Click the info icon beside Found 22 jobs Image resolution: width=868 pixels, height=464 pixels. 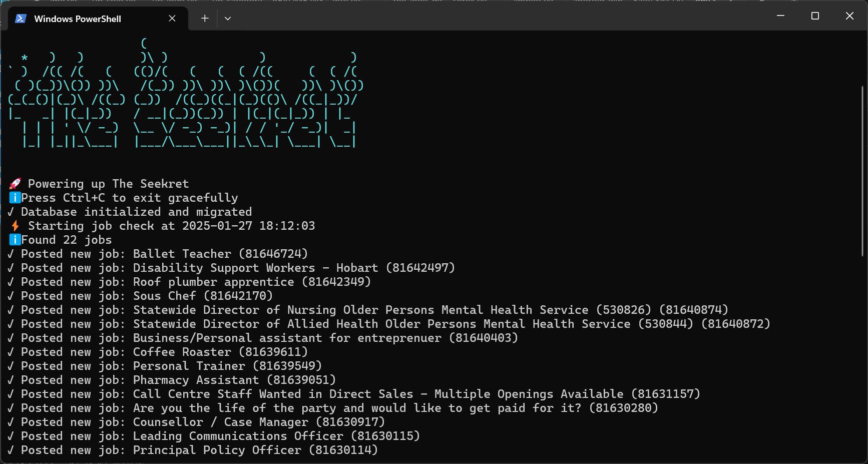coord(15,240)
